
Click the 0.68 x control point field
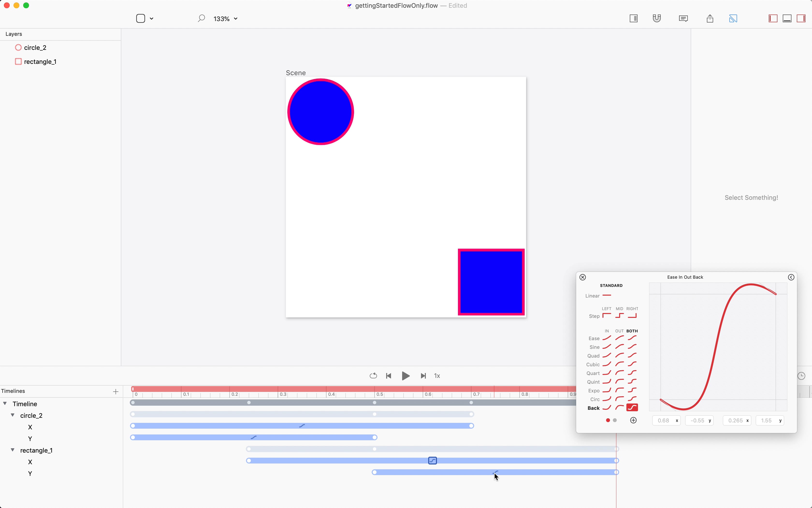tap(666, 421)
